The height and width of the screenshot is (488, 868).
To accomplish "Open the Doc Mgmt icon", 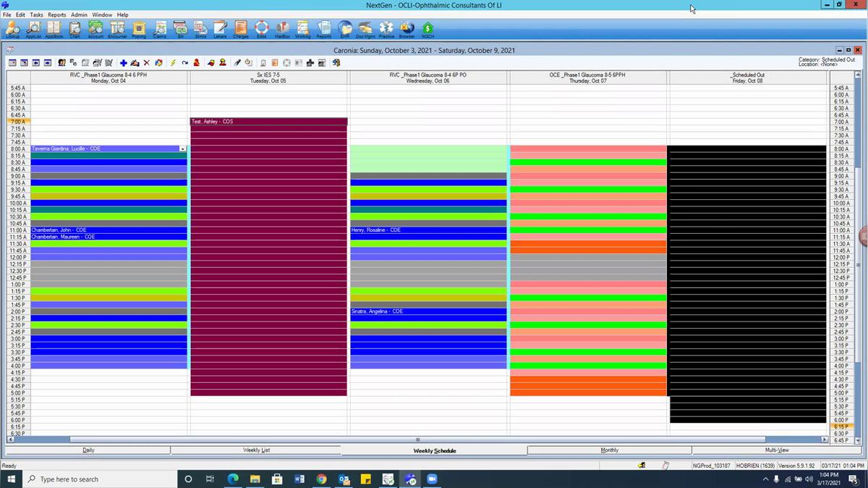I will coord(365,29).
